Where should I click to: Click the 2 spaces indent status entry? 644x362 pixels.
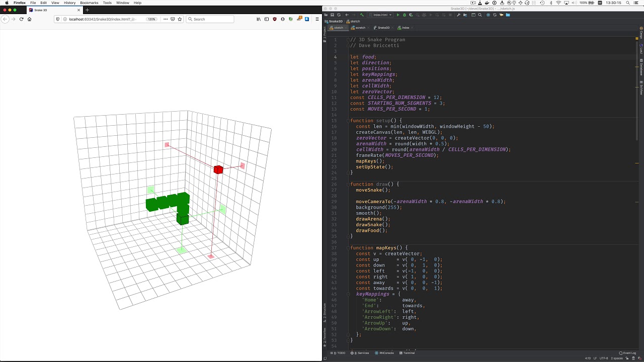(x=617, y=358)
